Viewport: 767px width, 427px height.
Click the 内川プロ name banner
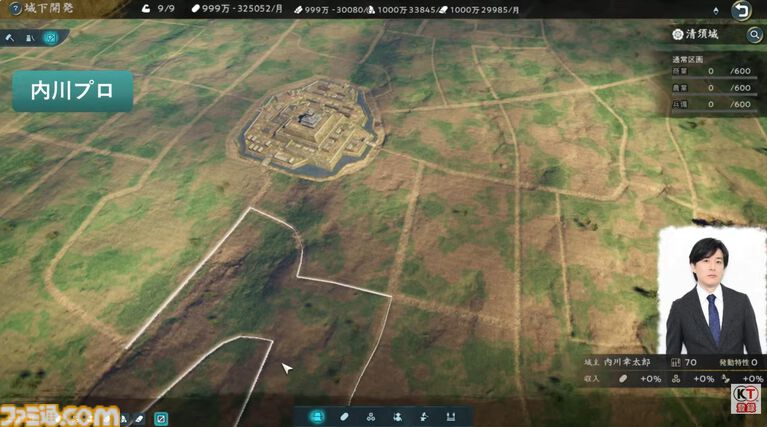pos(72,91)
